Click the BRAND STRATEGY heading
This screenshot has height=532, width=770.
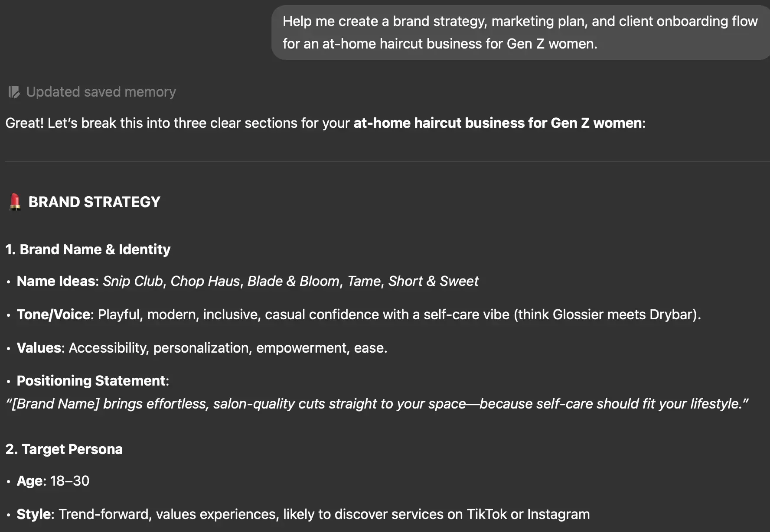coord(94,202)
